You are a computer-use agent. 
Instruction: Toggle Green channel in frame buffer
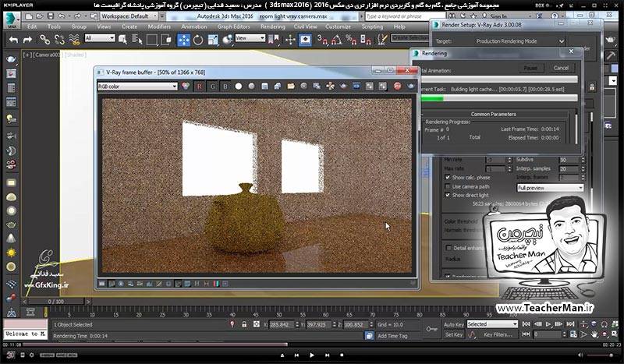[x=212, y=86]
